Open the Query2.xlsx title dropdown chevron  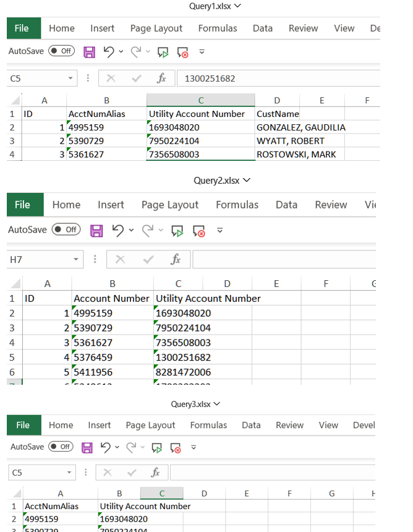(247, 180)
